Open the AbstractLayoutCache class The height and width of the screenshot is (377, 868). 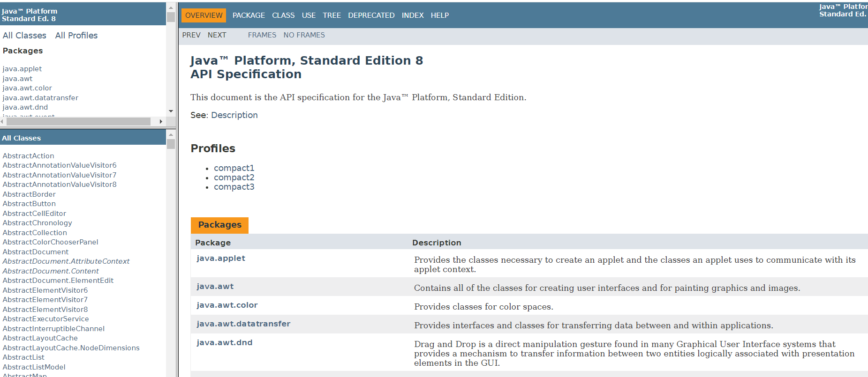coord(40,338)
